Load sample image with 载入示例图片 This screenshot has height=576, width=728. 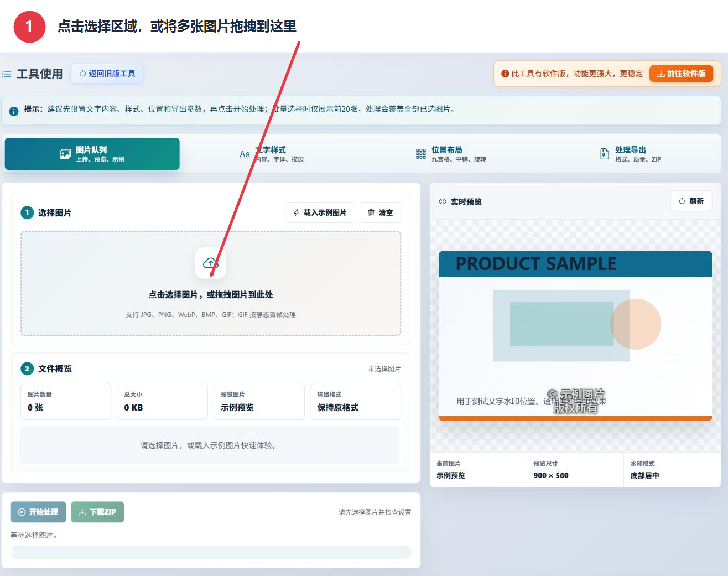320,212
